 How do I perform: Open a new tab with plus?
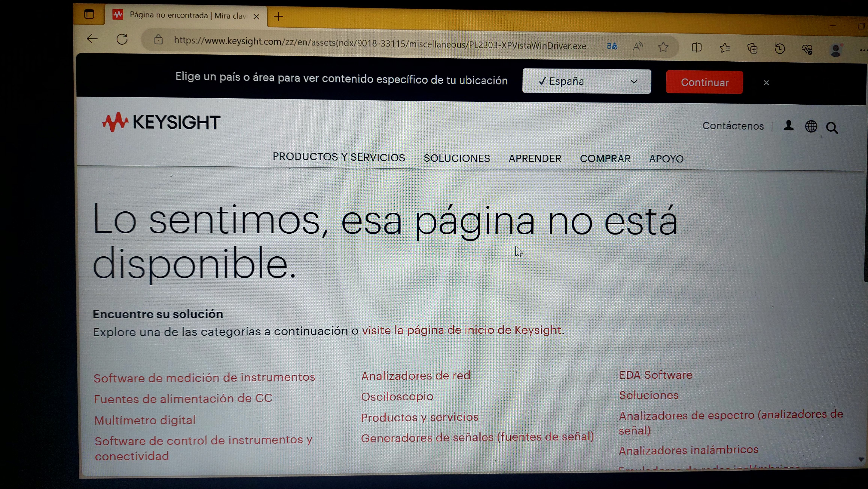278,16
